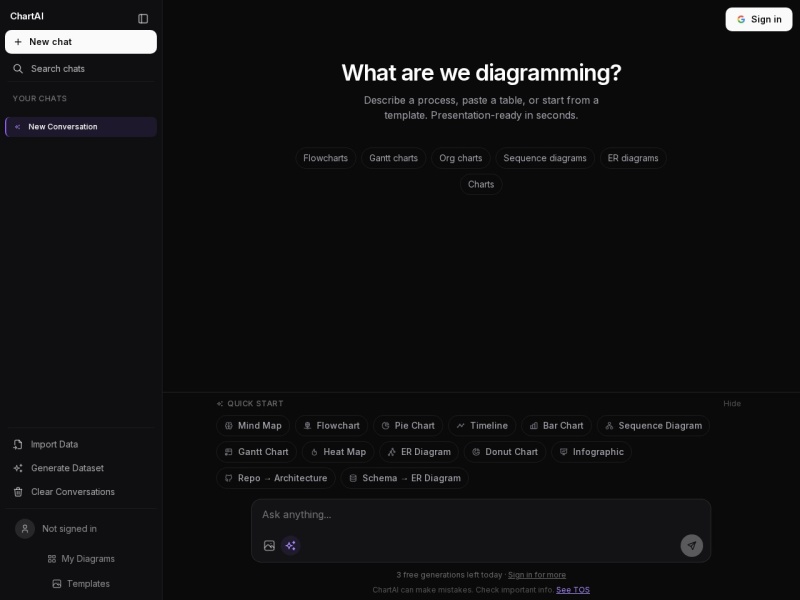Image resolution: width=800 pixels, height=600 pixels.
Task: Select the Org charts chip
Action: (461, 158)
